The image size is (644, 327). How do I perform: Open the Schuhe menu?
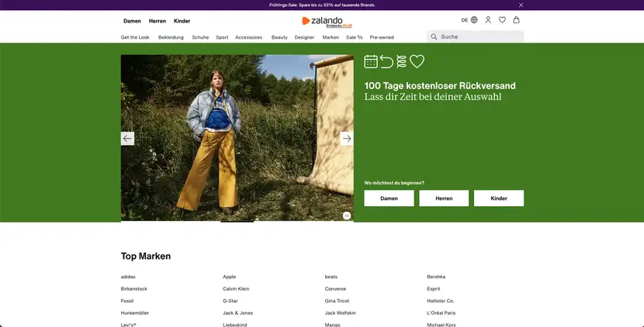pos(200,37)
